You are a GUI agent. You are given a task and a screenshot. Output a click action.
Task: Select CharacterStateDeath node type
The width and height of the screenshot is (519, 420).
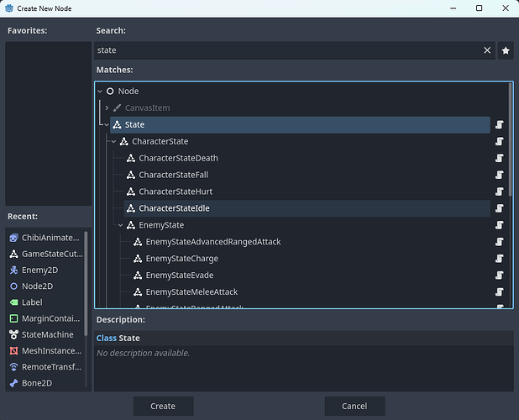click(178, 158)
